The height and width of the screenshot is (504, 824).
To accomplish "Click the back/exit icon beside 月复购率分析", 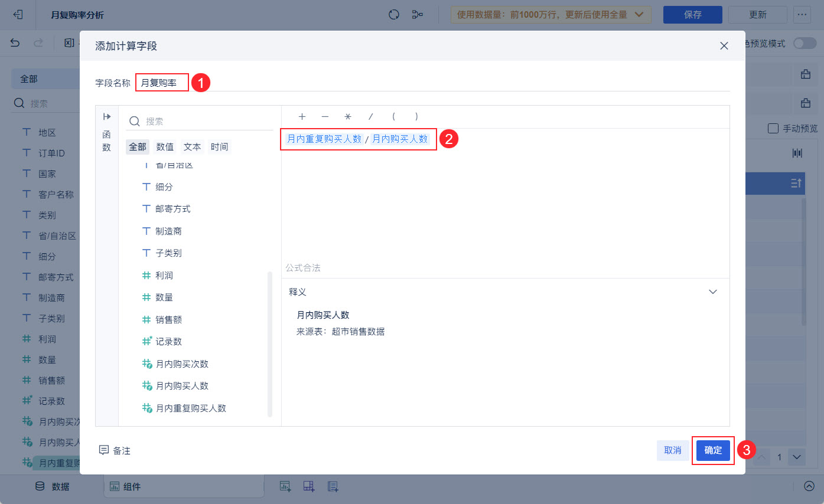I will (18, 15).
